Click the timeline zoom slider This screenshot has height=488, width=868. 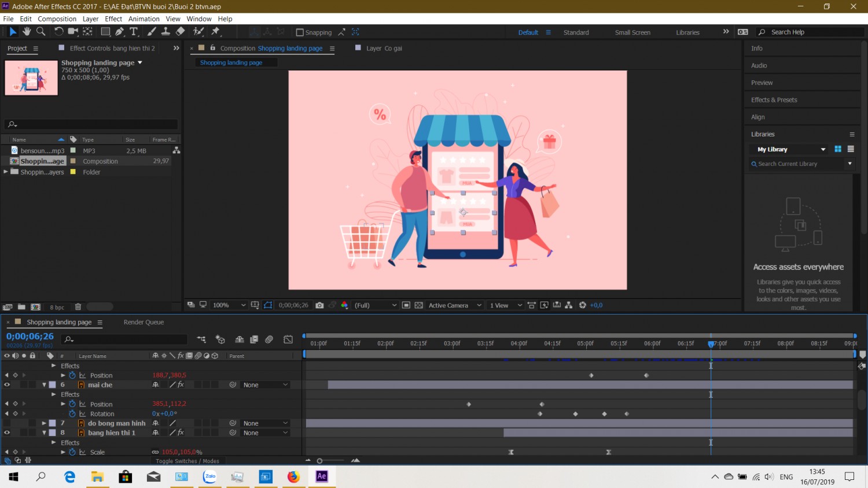pos(319,461)
